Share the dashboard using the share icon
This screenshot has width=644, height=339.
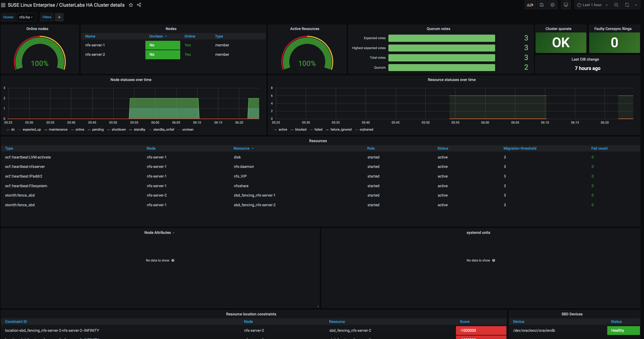pyautogui.click(x=139, y=5)
